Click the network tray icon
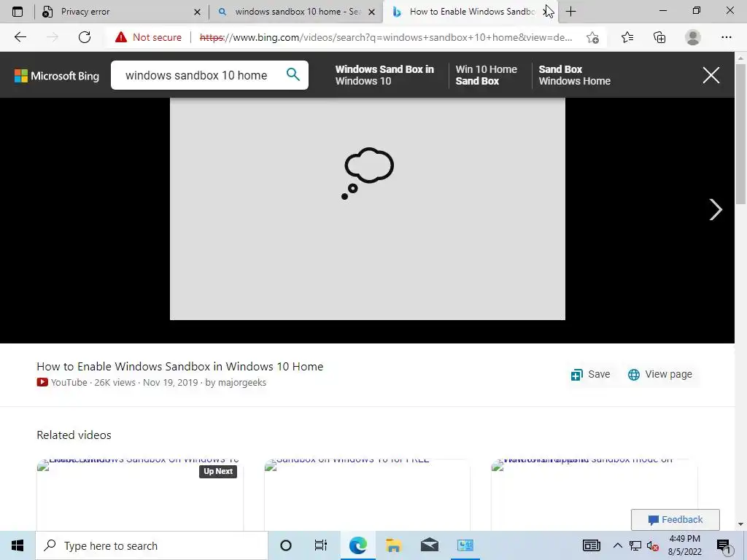Screen dimensions: 747x560 [x=635, y=545]
